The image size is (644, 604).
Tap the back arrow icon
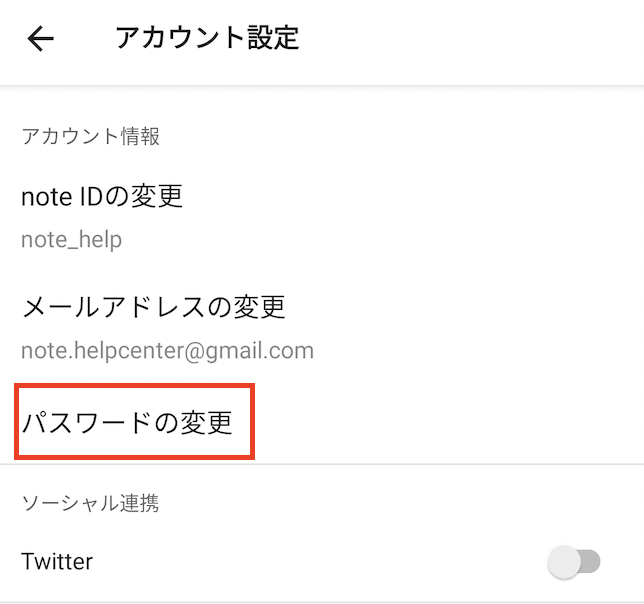[40, 39]
